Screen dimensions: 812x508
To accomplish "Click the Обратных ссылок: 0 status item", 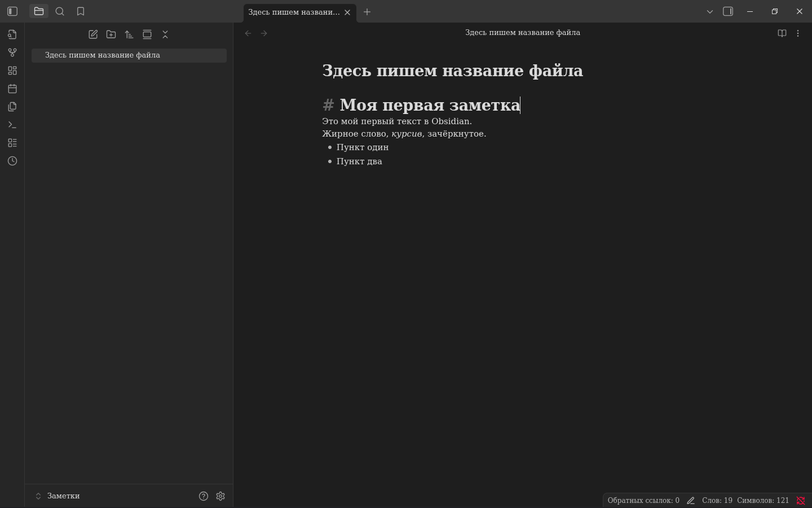I will click(x=643, y=501).
